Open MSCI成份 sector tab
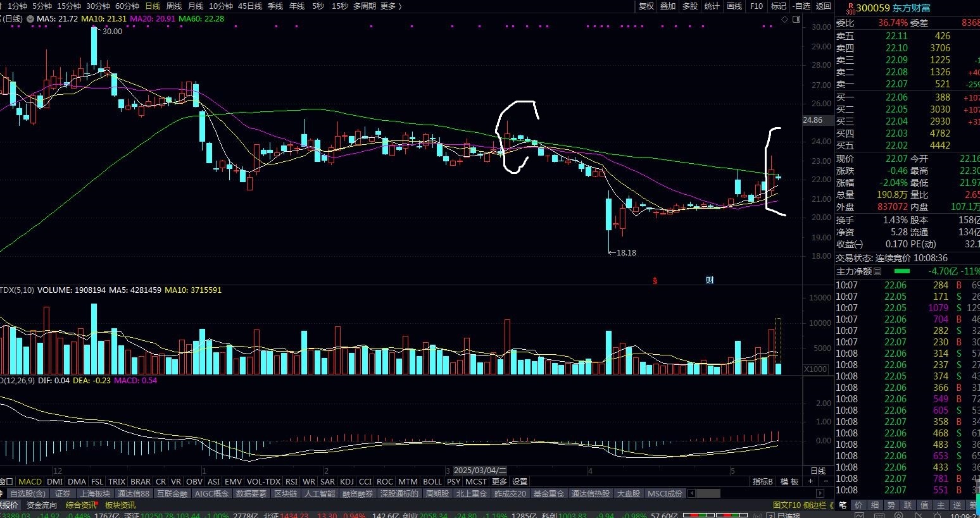This screenshot has height=518, width=980. pyautogui.click(x=666, y=493)
